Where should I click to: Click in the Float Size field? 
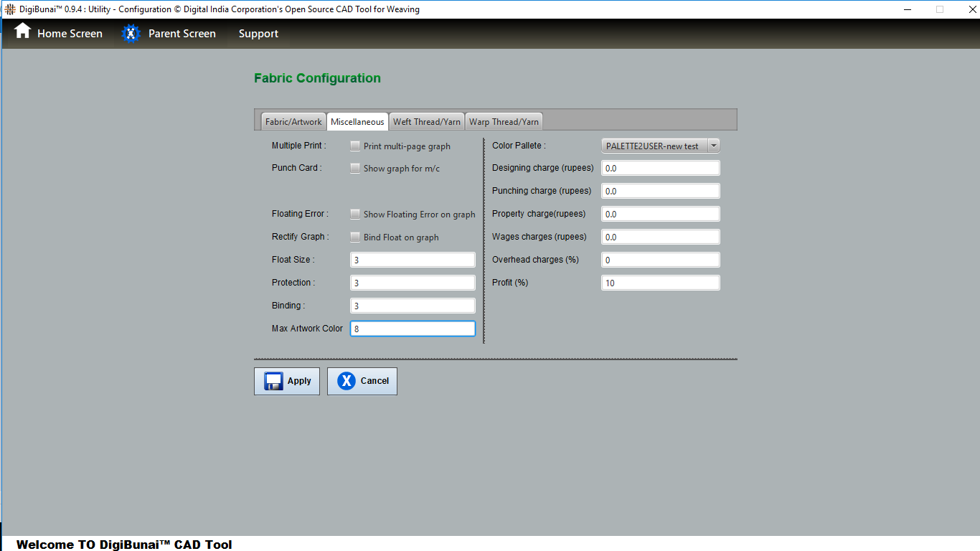point(413,260)
